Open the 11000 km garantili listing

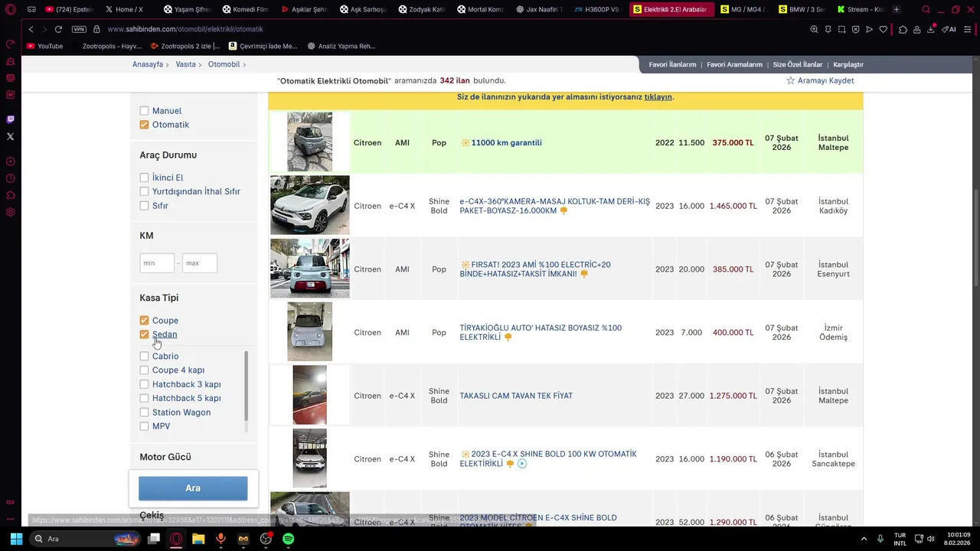coord(506,143)
